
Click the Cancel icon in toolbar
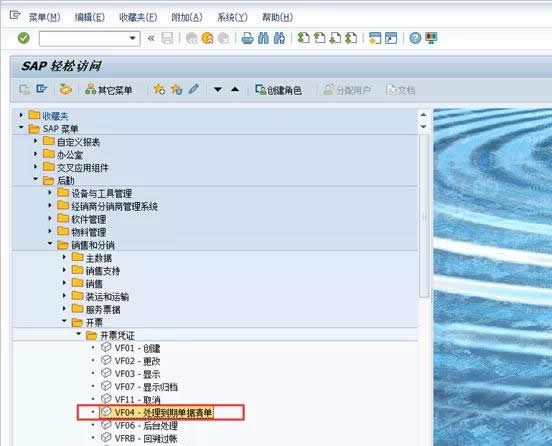click(223, 38)
